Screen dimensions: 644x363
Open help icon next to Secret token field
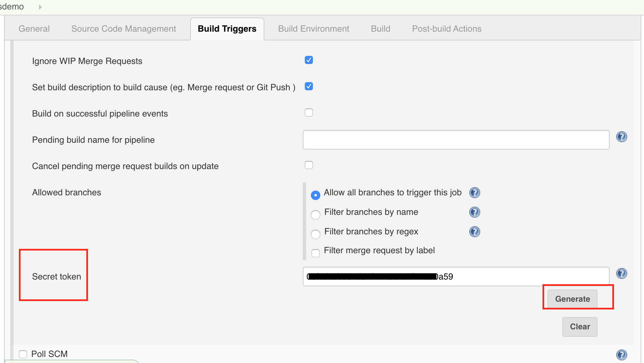pos(621,273)
